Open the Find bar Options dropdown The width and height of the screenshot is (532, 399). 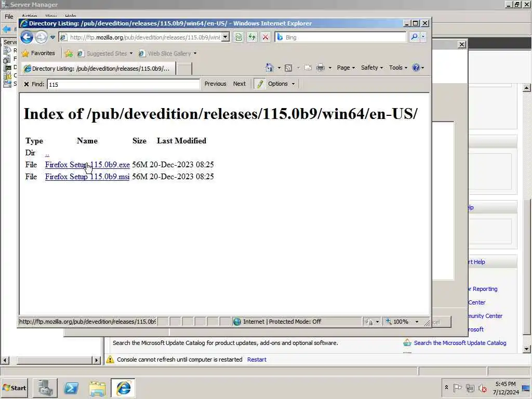[x=281, y=84]
